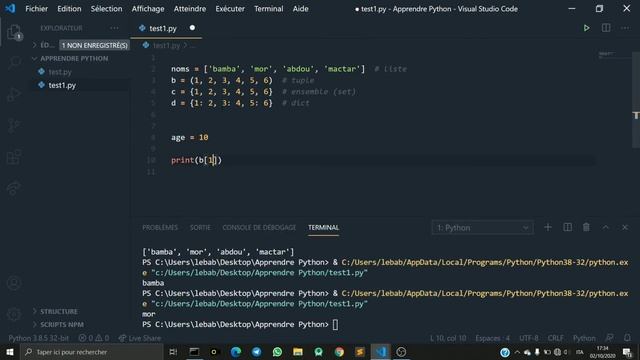Open the Manage gear icon
The image size is (640, 360).
(14, 314)
